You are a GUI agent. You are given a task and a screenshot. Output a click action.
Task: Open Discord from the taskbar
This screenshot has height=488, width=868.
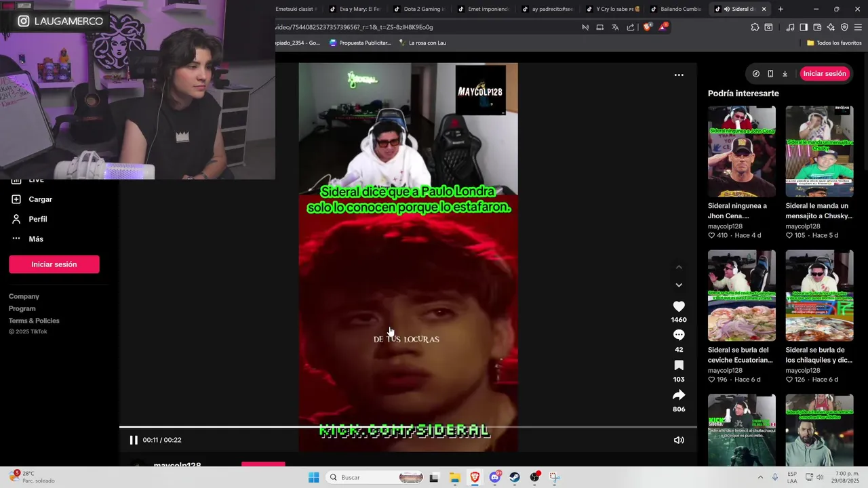(x=495, y=477)
